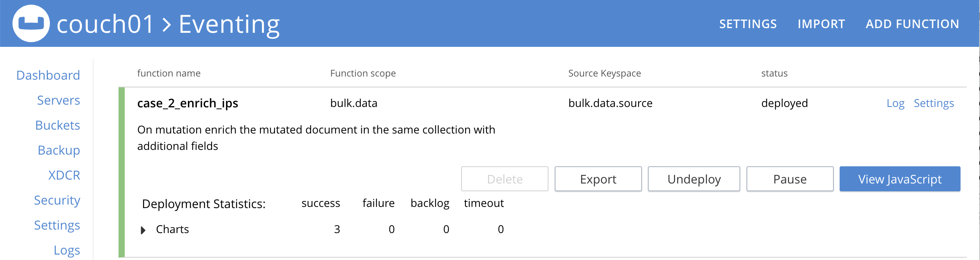
Task: Open Log for case_2_enrich_ips function
Action: click(x=895, y=103)
